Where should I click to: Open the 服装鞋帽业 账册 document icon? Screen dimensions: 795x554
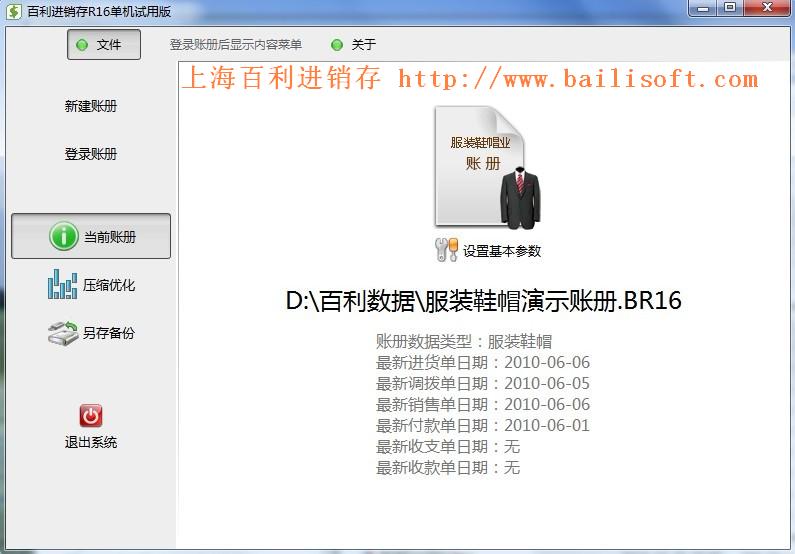pyautogui.click(x=488, y=168)
